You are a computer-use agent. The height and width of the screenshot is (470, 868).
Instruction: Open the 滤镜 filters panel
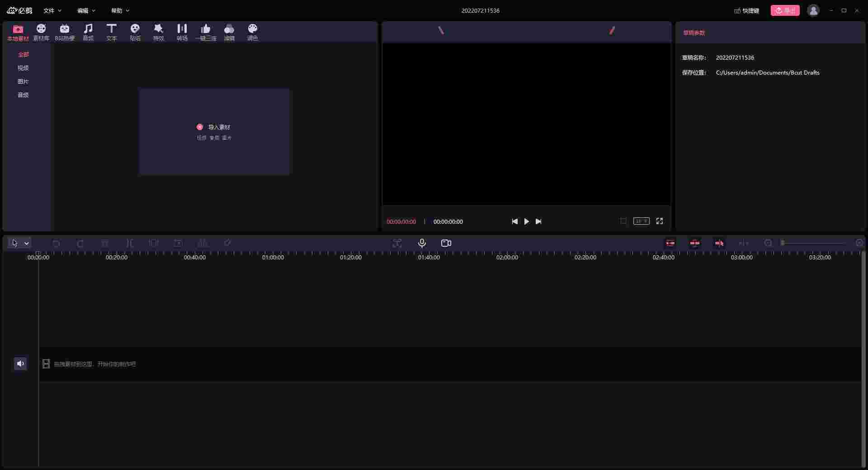229,33
